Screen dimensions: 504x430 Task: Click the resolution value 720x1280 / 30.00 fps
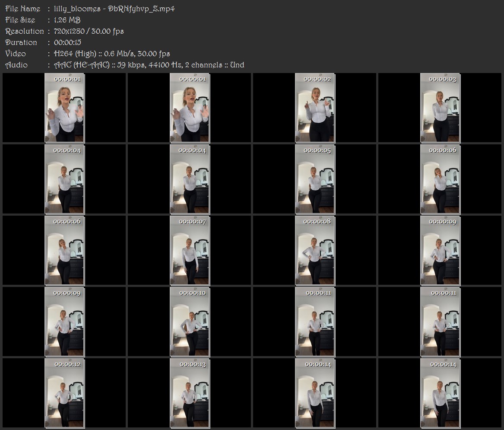[x=89, y=31]
